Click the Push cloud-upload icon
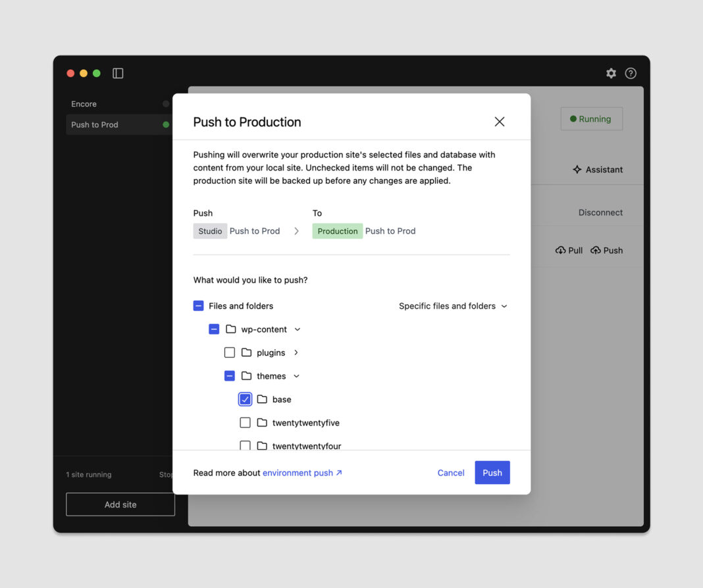This screenshot has height=588, width=703. pyautogui.click(x=595, y=250)
